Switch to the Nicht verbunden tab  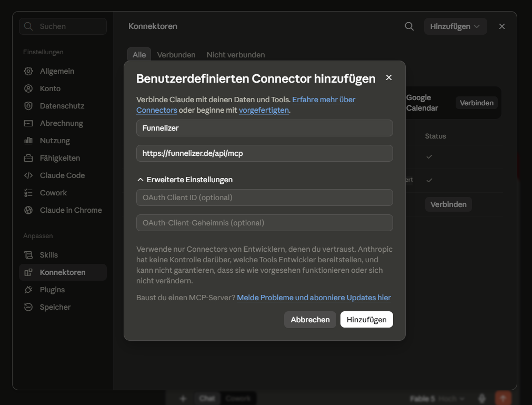[x=235, y=55]
